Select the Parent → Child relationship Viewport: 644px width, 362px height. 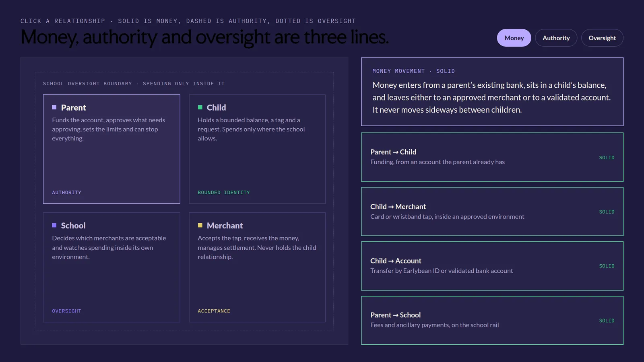tap(492, 157)
